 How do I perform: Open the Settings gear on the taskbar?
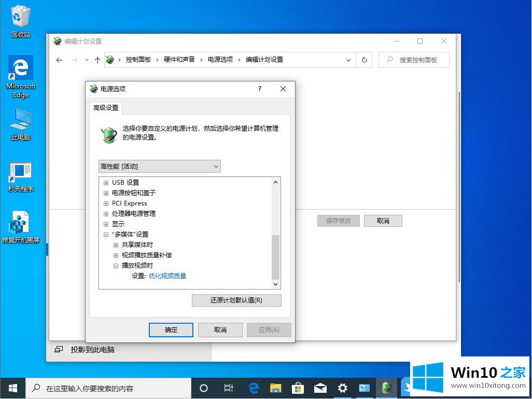tap(342, 388)
